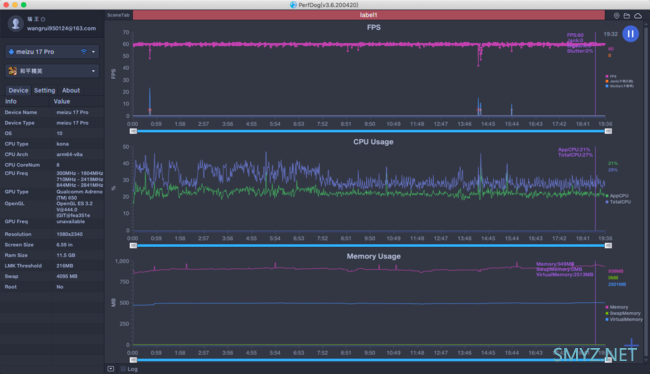Toggle Memory series in memory legend
The width and height of the screenshot is (650, 374).
[617, 307]
